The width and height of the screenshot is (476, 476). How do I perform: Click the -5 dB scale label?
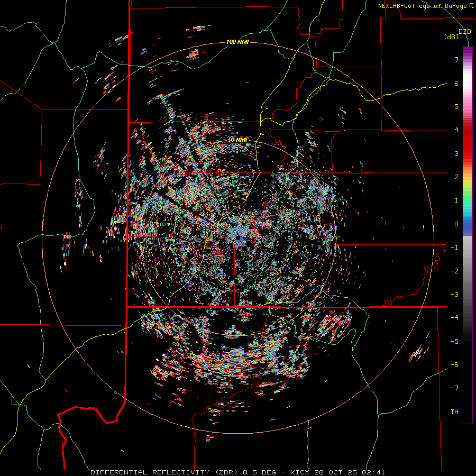pyautogui.click(x=454, y=342)
